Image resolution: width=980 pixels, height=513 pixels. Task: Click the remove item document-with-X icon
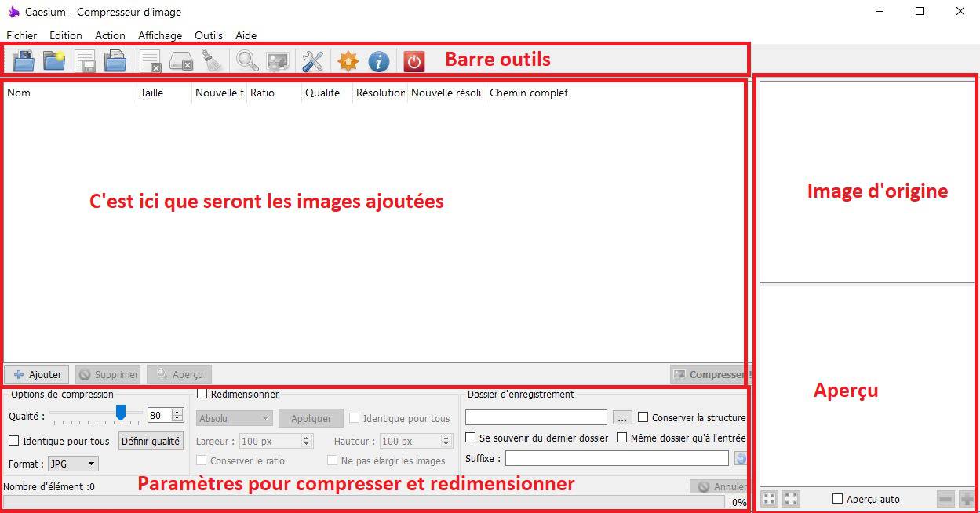tap(151, 60)
